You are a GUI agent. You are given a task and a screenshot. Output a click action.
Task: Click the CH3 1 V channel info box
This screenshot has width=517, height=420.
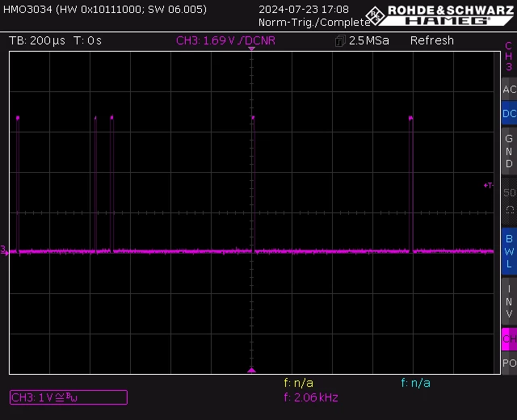[69, 397]
